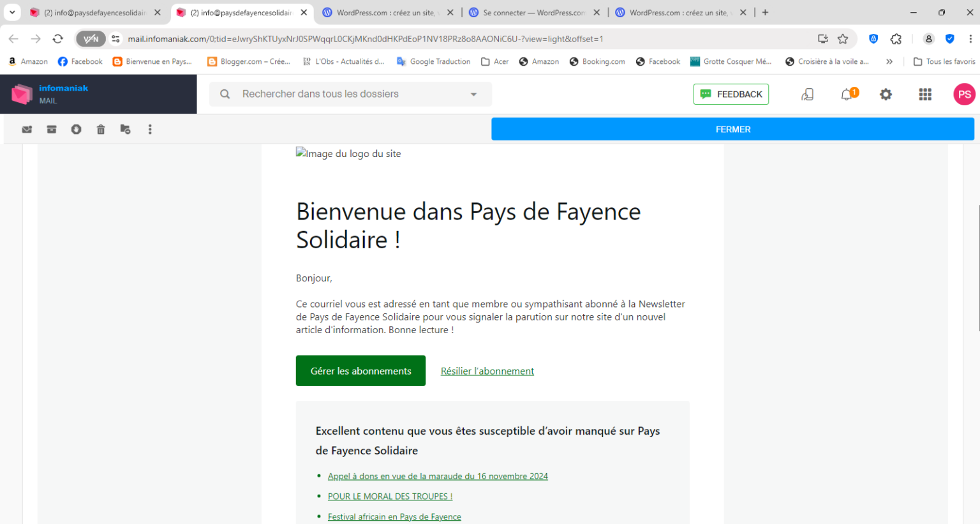This screenshot has height=524, width=980.
Task: Expand the search filter dropdown arrow
Action: [473, 94]
